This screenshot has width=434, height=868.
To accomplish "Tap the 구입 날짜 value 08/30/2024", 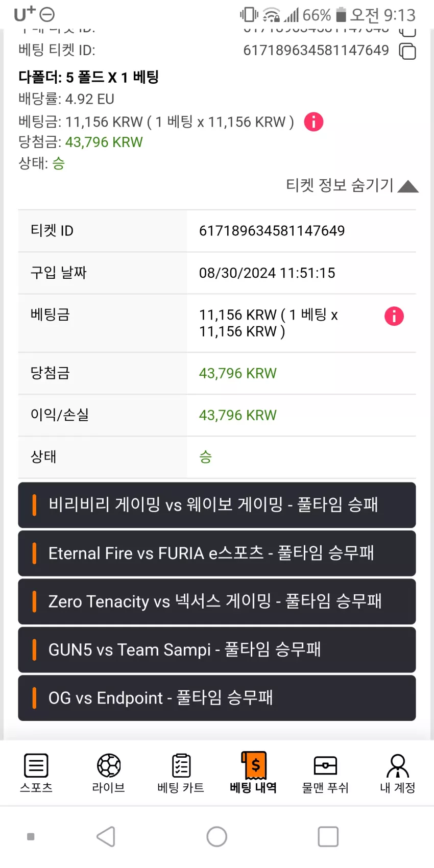I will [x=267, y=273].
